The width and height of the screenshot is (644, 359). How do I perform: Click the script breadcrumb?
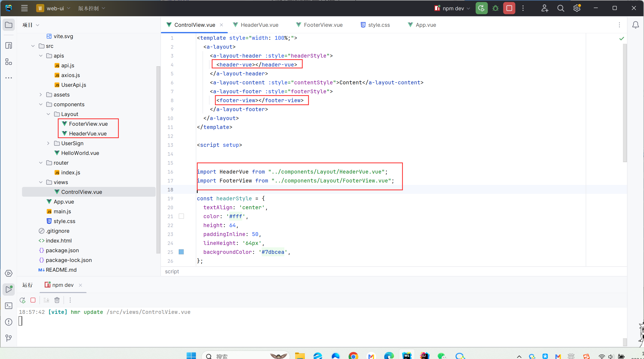(x=172, y=271)
